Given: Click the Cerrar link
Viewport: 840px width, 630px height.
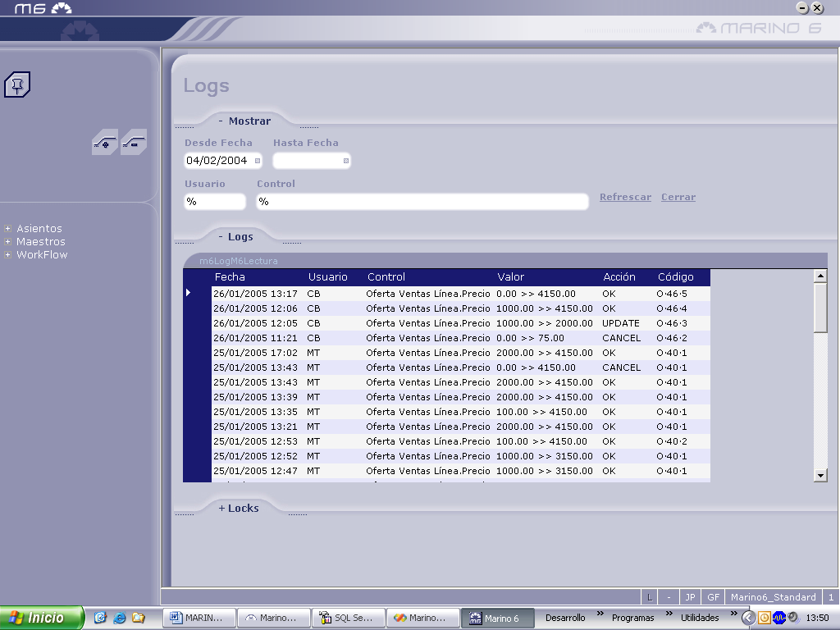Looking at the screenshot, I should [x=678, y=197].
